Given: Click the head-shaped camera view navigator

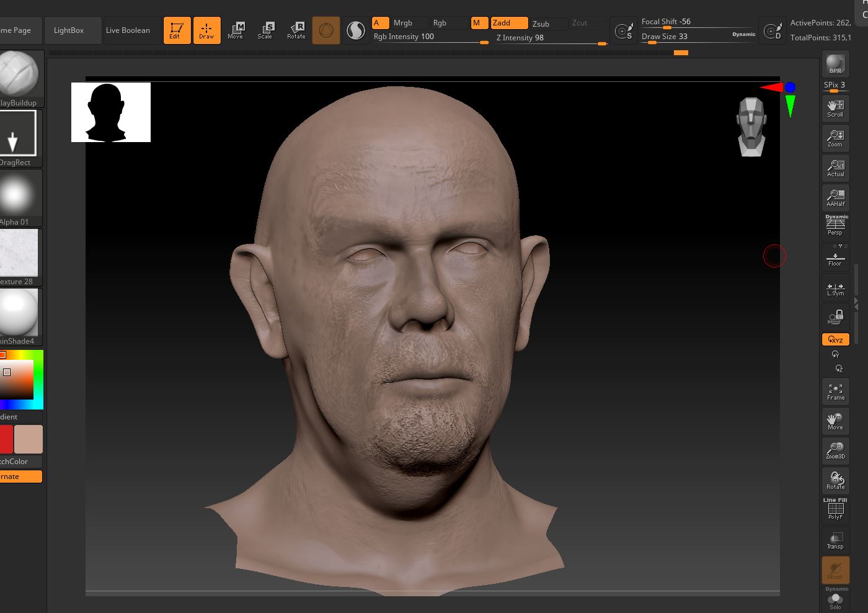Looking at the screenshot, I should click(751, 127).
